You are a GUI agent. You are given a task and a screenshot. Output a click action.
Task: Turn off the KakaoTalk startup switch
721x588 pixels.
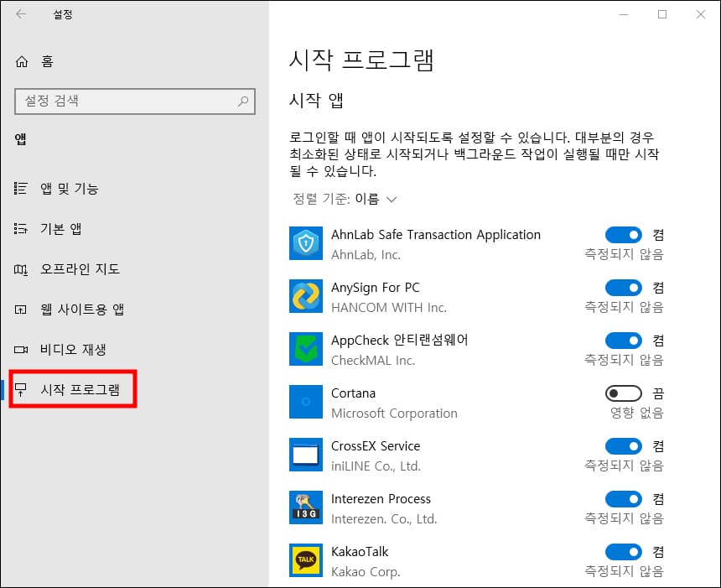pos(623,551)
